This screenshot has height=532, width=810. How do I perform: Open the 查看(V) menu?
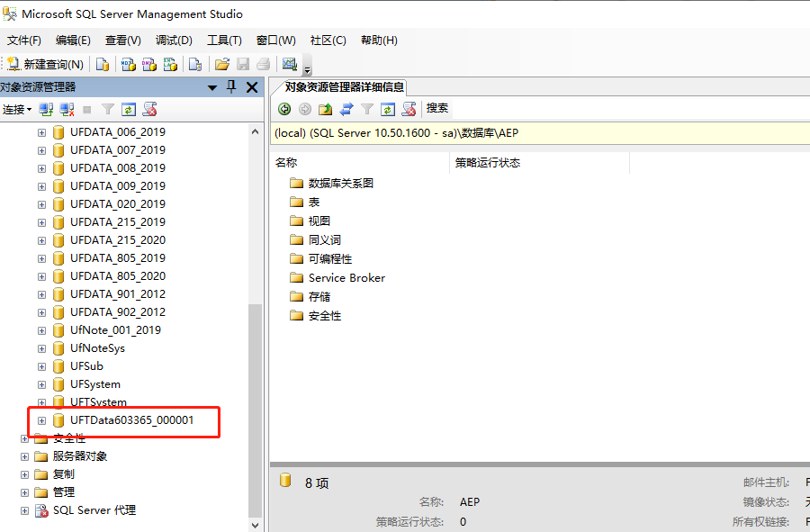[x=122, y=41]
